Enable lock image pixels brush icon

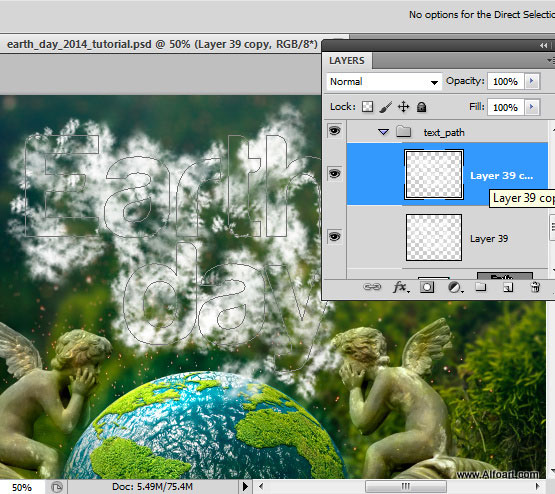click(385, 107)
